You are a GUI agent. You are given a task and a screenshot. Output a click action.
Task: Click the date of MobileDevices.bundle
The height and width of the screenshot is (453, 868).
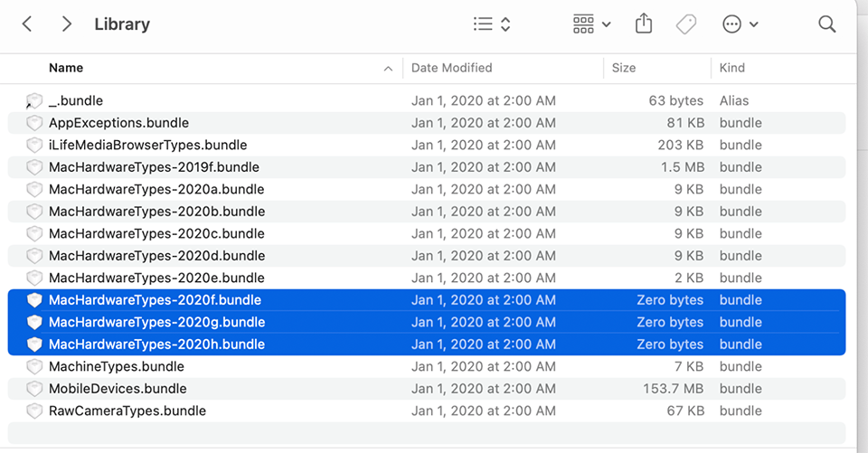click(483, 389)
